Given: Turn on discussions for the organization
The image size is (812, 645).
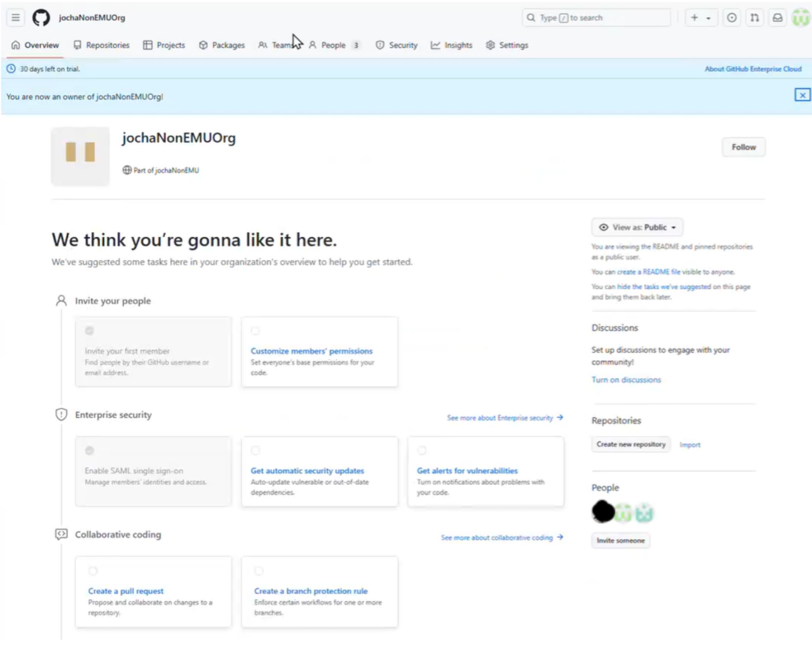Looking at the screenshot, I should 626,379.
